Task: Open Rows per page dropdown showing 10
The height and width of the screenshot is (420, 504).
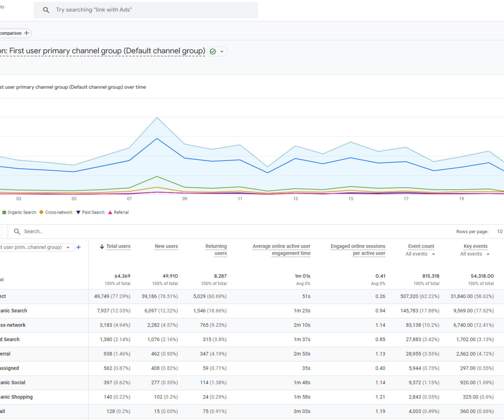Action: tap(500, 232)
